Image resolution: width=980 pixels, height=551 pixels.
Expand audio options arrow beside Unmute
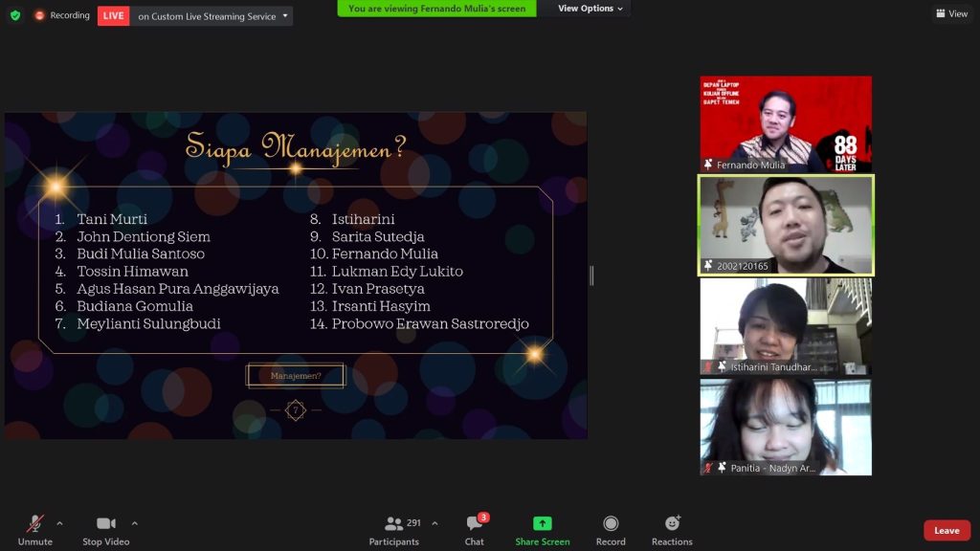(59, 523)
